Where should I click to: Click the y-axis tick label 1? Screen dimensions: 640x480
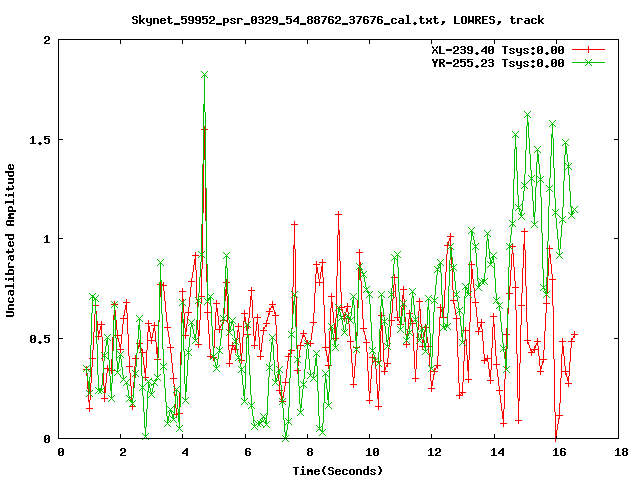pyautogui.click(x=47, y=239)
